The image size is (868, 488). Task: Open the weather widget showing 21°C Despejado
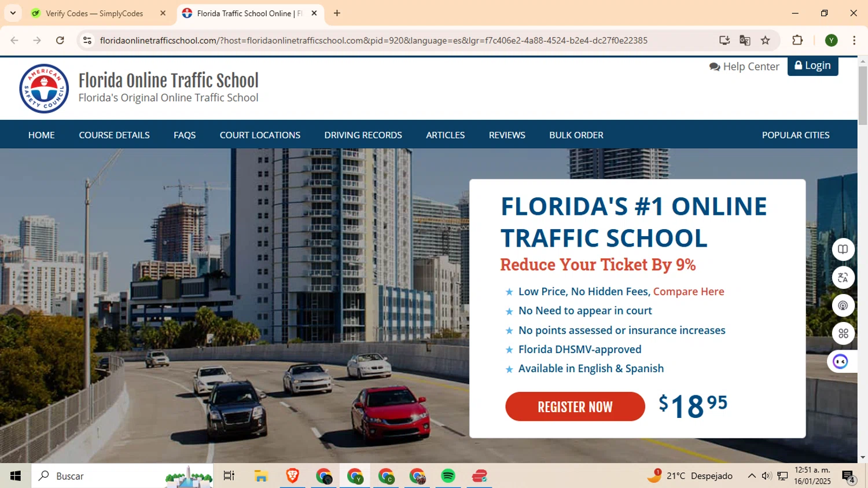pyautogui.click(x=690, y=476)
